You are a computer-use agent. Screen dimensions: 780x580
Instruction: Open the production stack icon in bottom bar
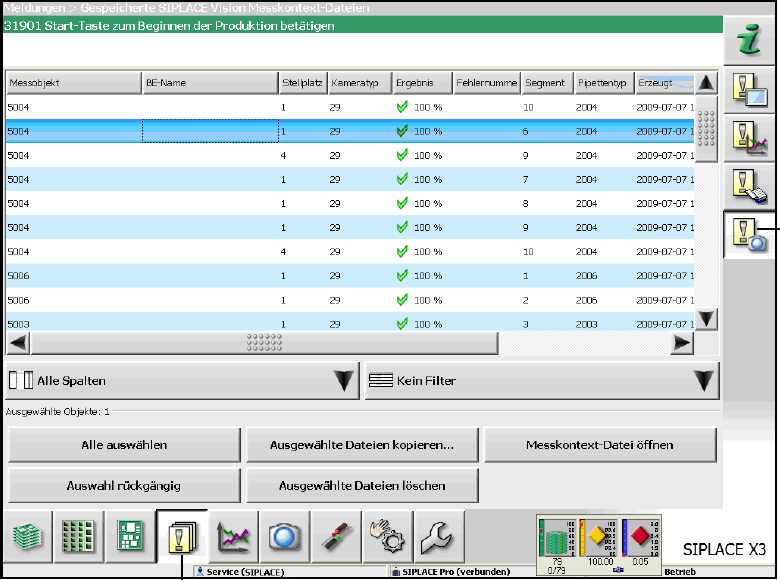(27, 536)
